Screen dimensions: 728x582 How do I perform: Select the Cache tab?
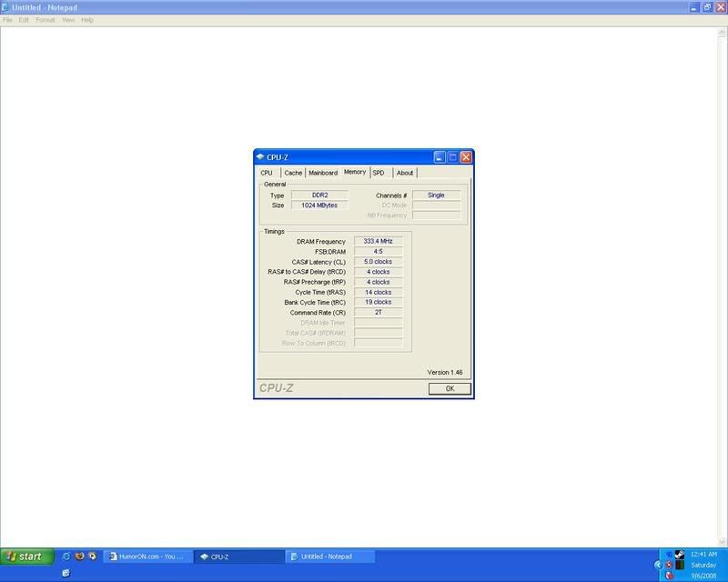[x=294, y=172]
